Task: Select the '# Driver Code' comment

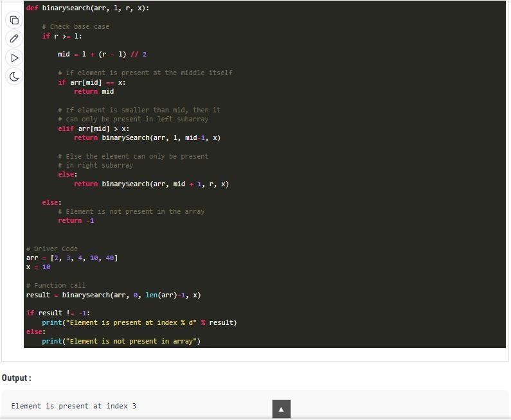Action: click(x=52, y=249)
